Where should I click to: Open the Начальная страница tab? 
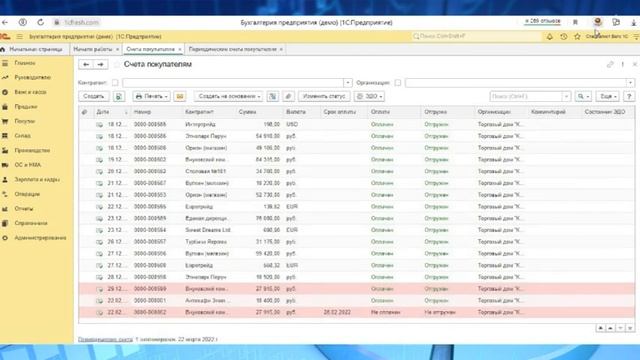click(36, 49)
